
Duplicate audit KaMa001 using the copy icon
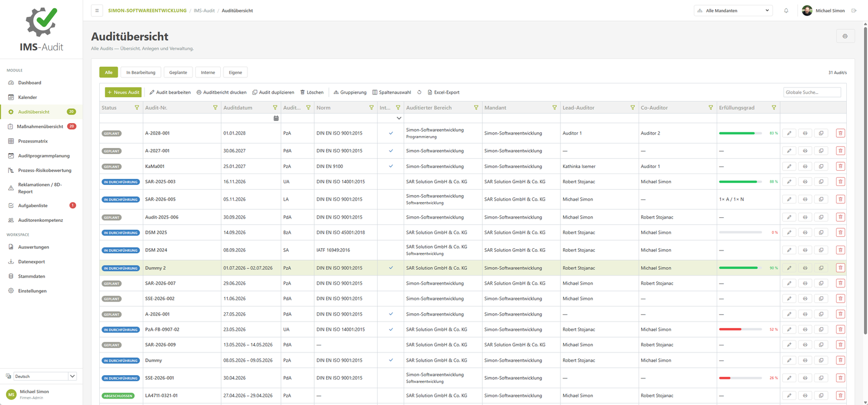821,166
